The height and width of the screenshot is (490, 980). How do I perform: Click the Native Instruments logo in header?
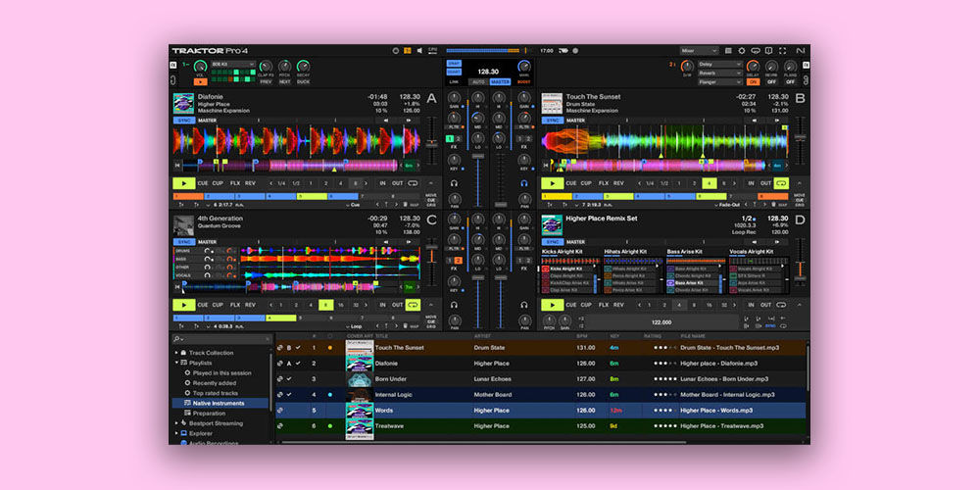click(801, 51)
